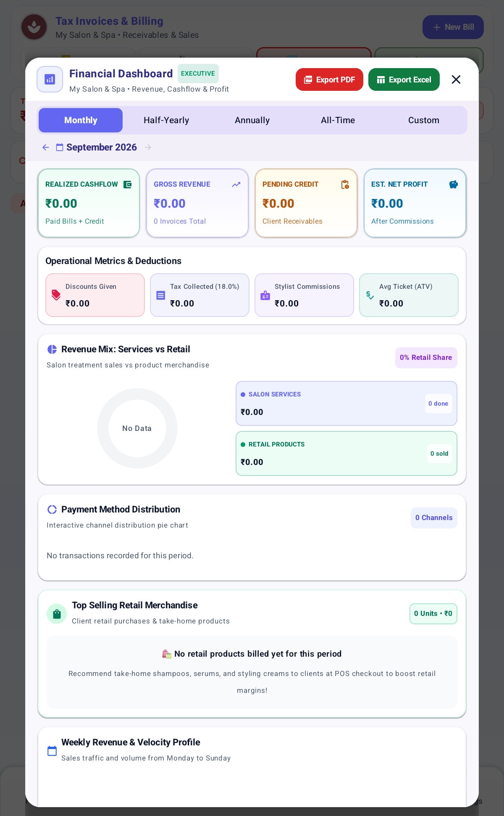Click the Revenue Mix pie chart icon
Screen dimensions: 504x816
coord(52,349)
